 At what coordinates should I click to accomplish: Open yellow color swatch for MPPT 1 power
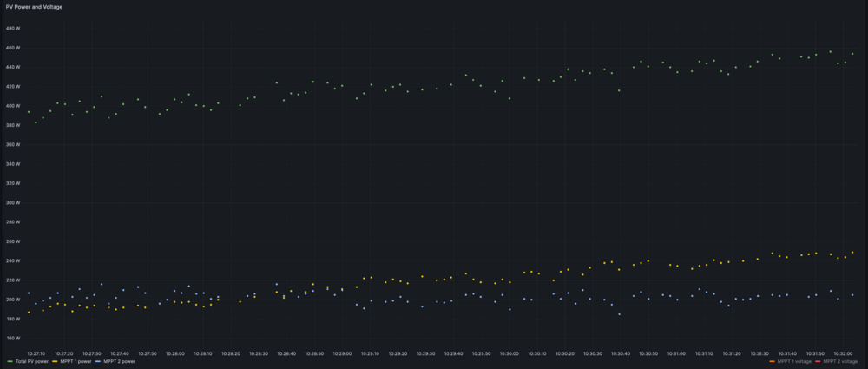(x=55, y=361)
